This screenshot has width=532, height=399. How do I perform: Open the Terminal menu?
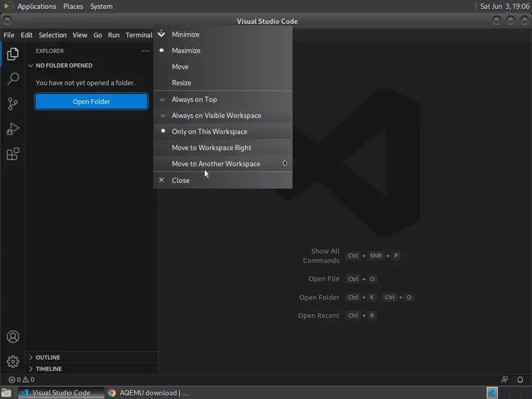tap(139, 35)
